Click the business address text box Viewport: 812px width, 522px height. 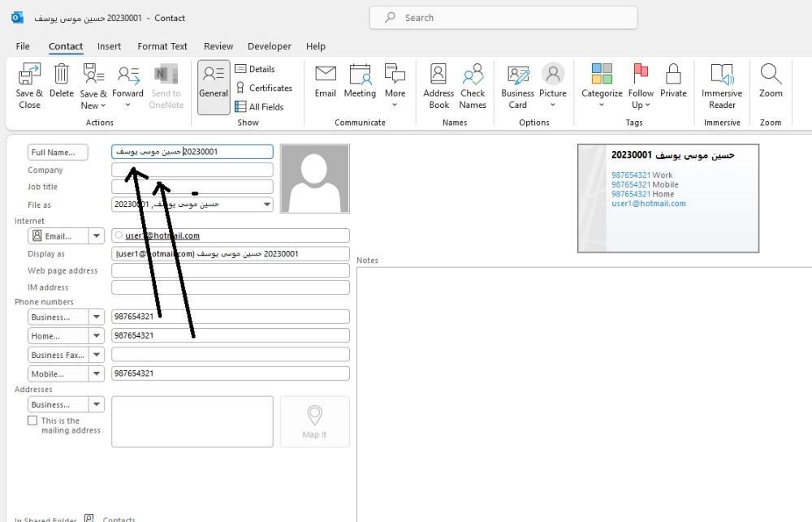(x=192, y=421)
